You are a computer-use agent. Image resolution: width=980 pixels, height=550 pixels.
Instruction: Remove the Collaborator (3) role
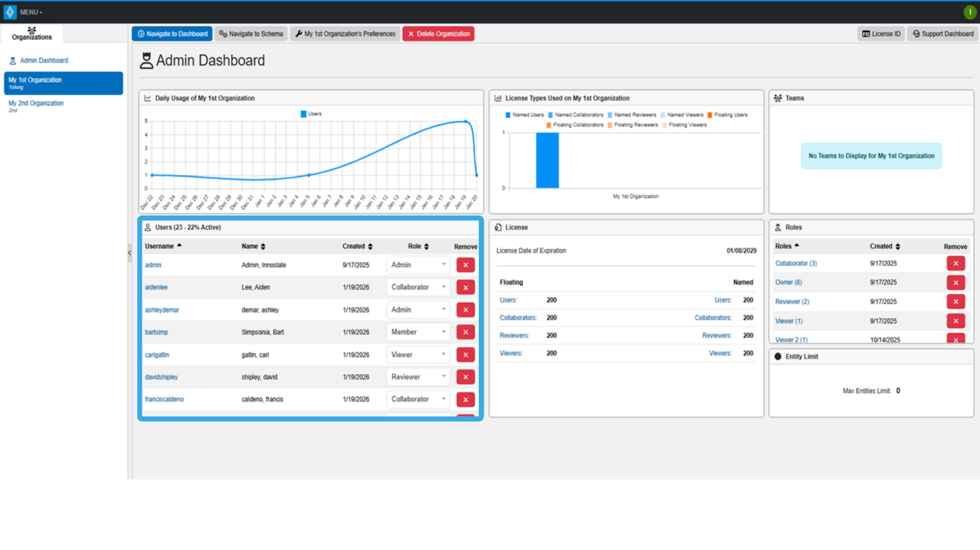click(x=955, y=264)
